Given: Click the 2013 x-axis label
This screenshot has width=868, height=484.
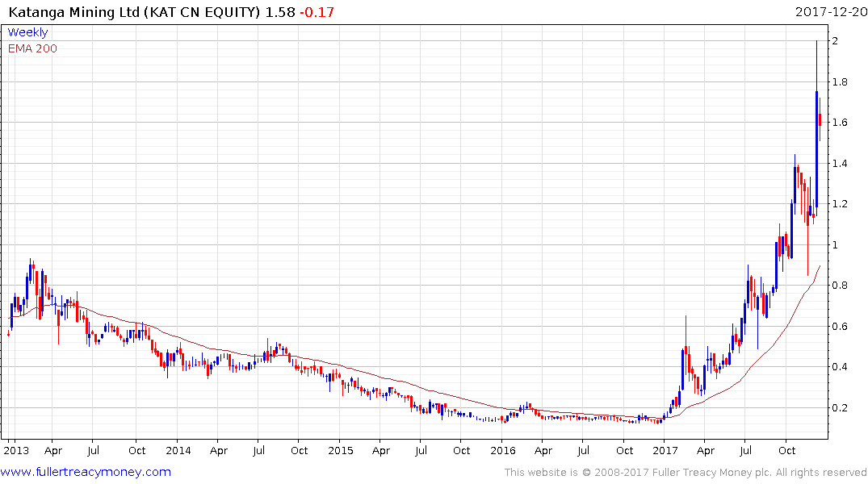Looking at the screenshot, I should [16, 450].
